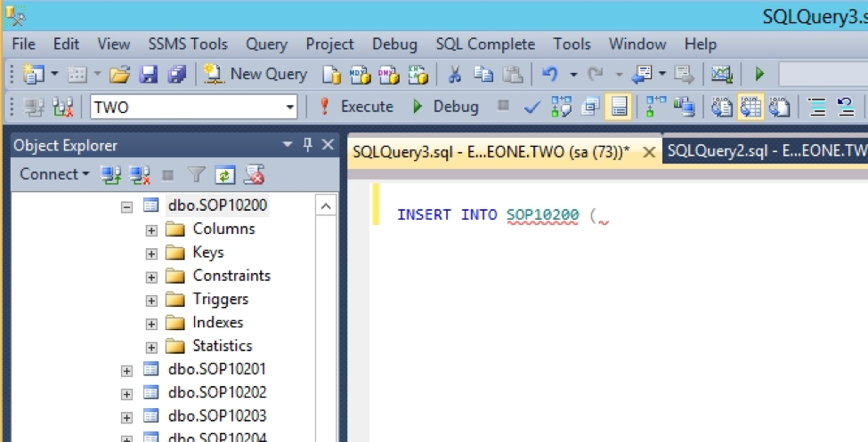The width and height of the screenshot is (868, 442).
Task: Open a new Analysis Services XMLA Query
Action: 418,74
